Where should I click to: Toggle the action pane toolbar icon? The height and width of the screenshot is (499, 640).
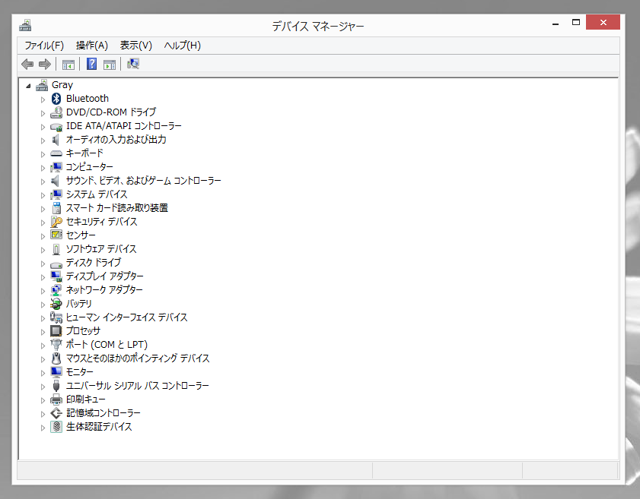109,64
